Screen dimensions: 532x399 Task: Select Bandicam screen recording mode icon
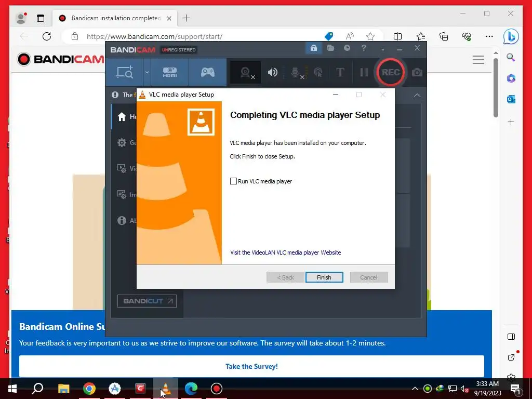pyautogui.click(x=125, y=72)
